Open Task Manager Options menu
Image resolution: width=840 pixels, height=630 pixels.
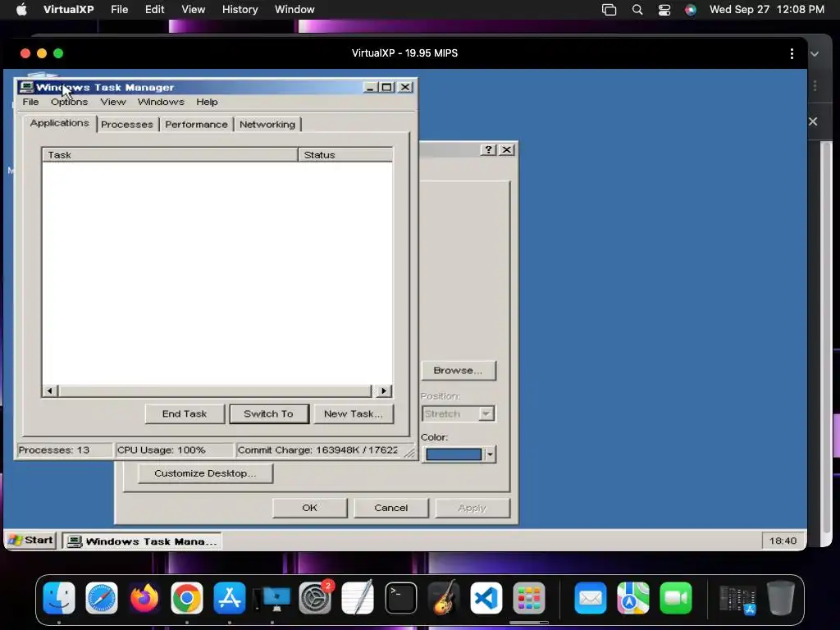(69, 102)
